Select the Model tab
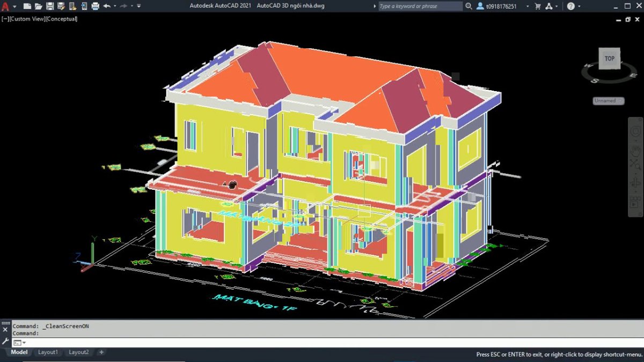Screen dimensions: 644x362 [x=19, y=352]
